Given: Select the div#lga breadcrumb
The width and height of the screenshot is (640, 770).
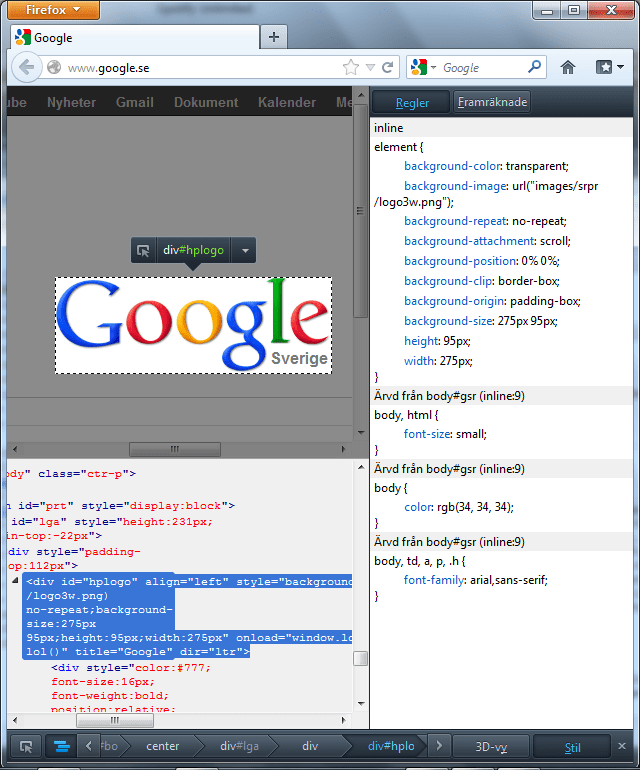Looking at the screenshot, I should tap(239, 746).
